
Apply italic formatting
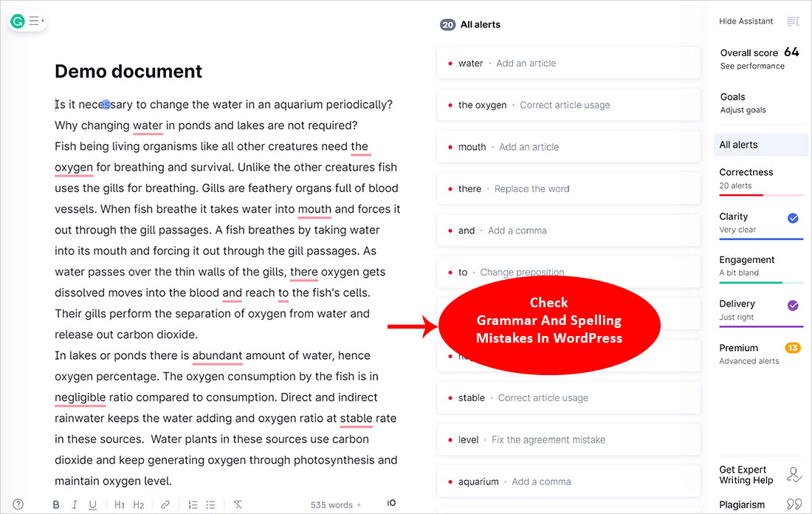(75, 505)
